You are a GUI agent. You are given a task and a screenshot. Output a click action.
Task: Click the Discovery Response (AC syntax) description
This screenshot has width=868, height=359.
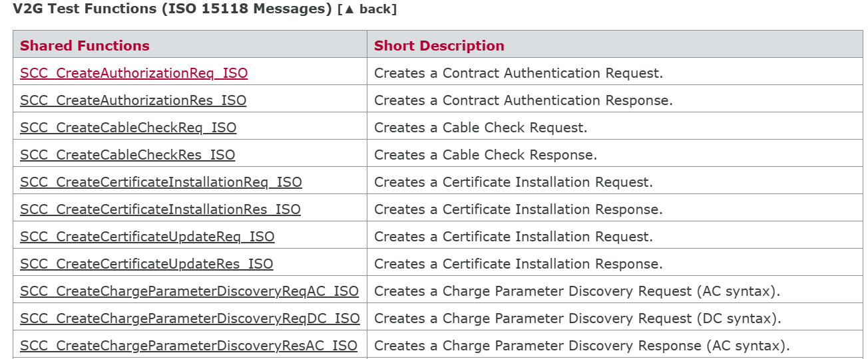[582, 346]
